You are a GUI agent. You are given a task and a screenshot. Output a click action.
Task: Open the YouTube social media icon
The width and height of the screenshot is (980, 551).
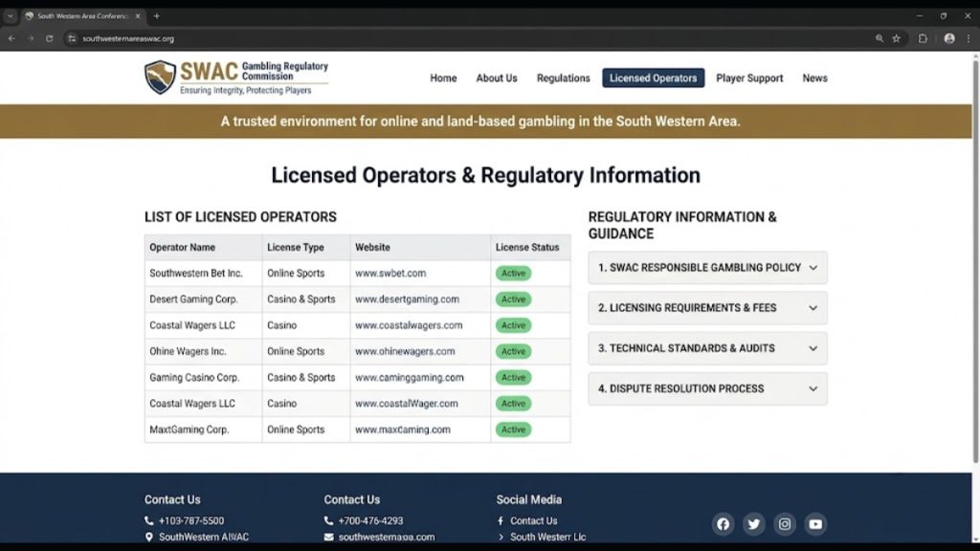click(815, 524)
